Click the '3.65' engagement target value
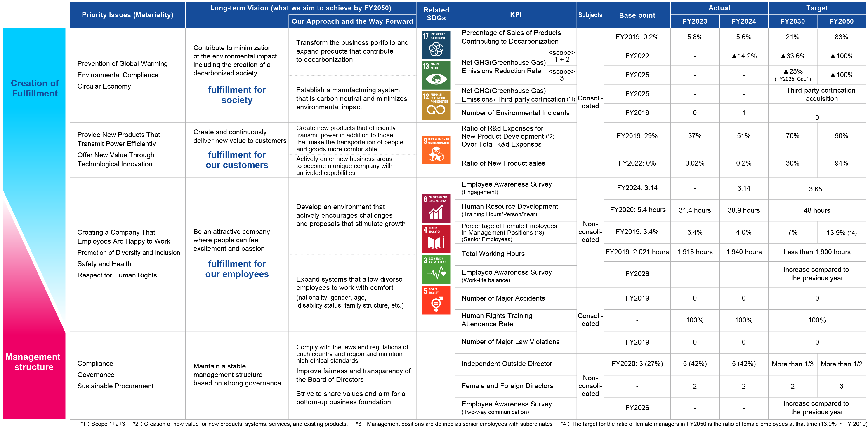 (x=815, y=189)
